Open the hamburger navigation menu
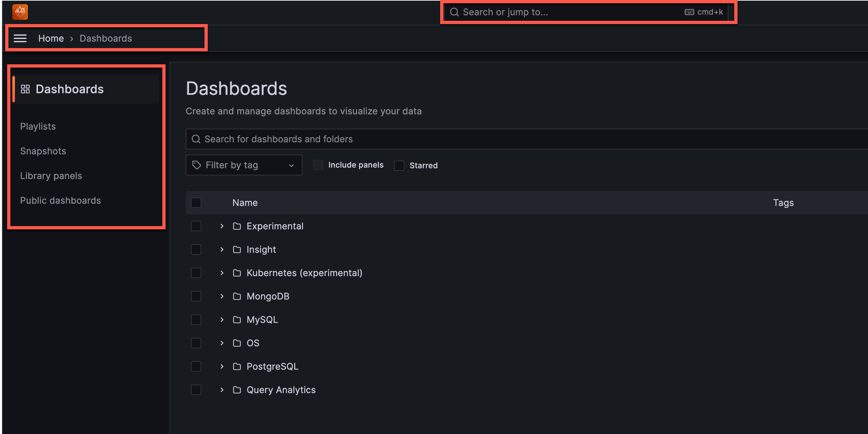868x434 pixels. pos(20,38)
